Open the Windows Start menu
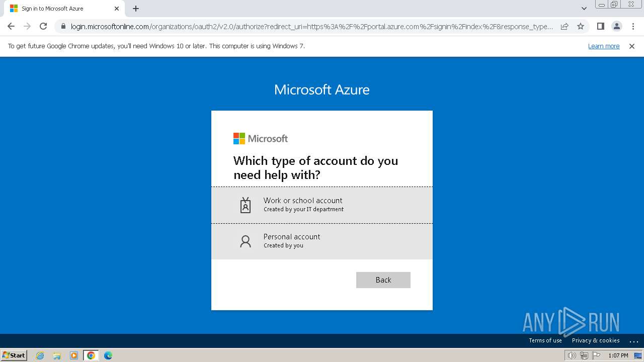Viewport: 644px width, 362px height. pos(14,355)
